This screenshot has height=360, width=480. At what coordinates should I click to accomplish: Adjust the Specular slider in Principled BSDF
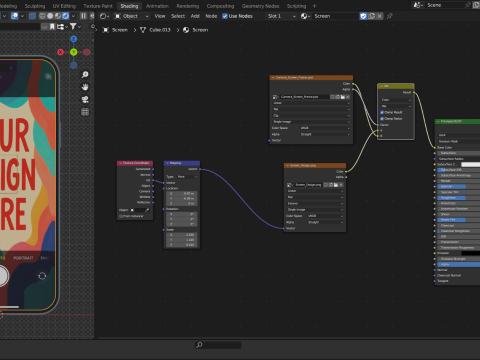coord(458,186)
